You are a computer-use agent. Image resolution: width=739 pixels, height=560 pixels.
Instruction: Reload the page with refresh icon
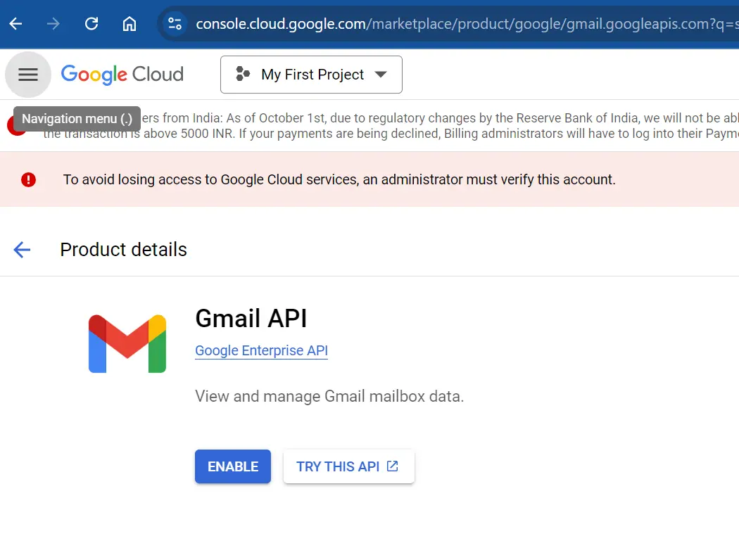(91, 23)
